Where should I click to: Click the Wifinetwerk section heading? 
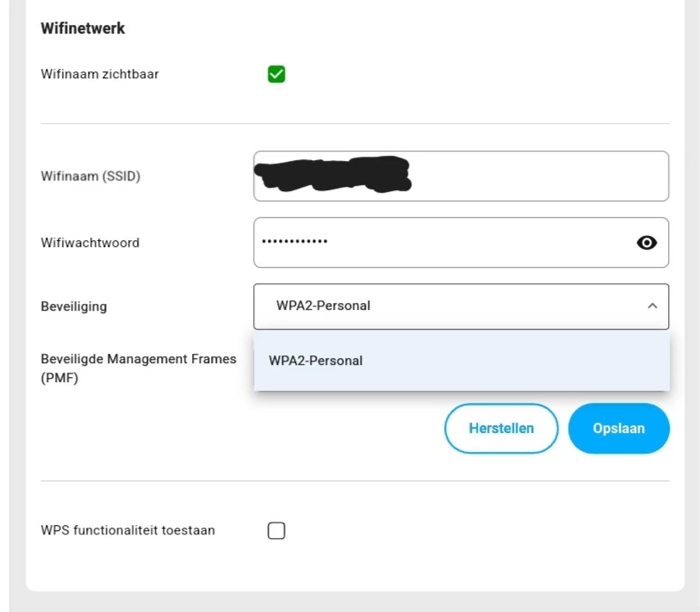[83, 28]
